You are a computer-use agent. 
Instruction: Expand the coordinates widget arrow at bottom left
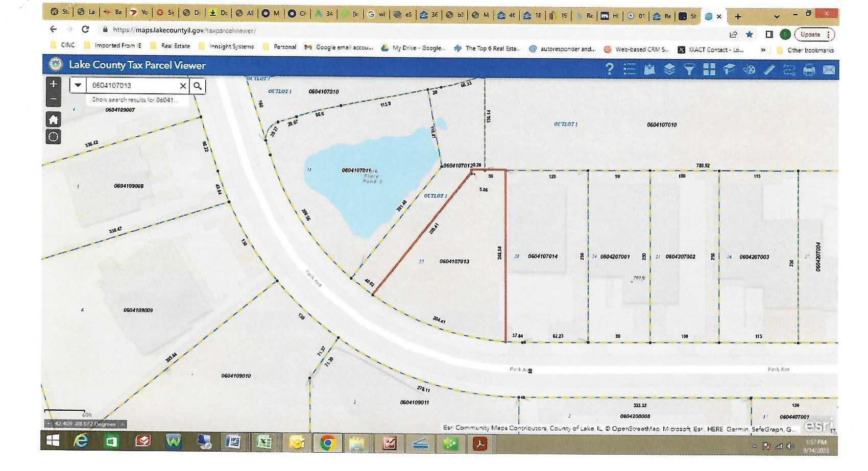click(123, 424)
